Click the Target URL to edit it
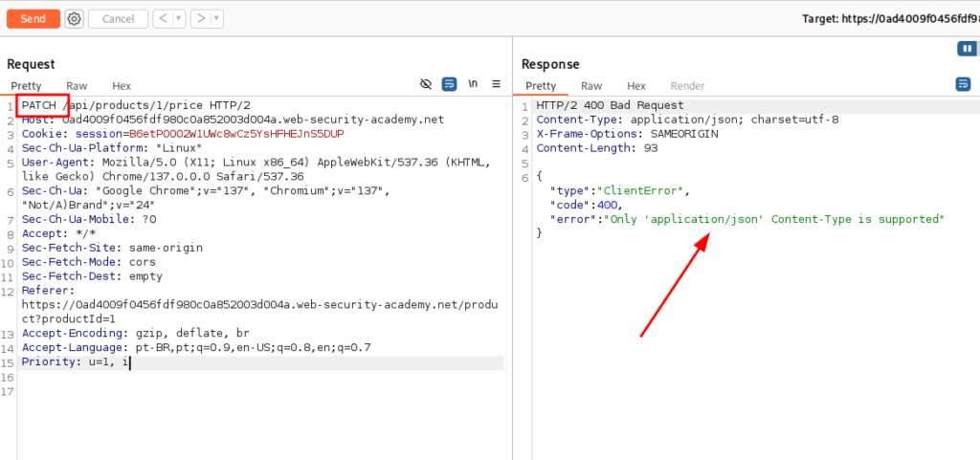 (889, 18)
